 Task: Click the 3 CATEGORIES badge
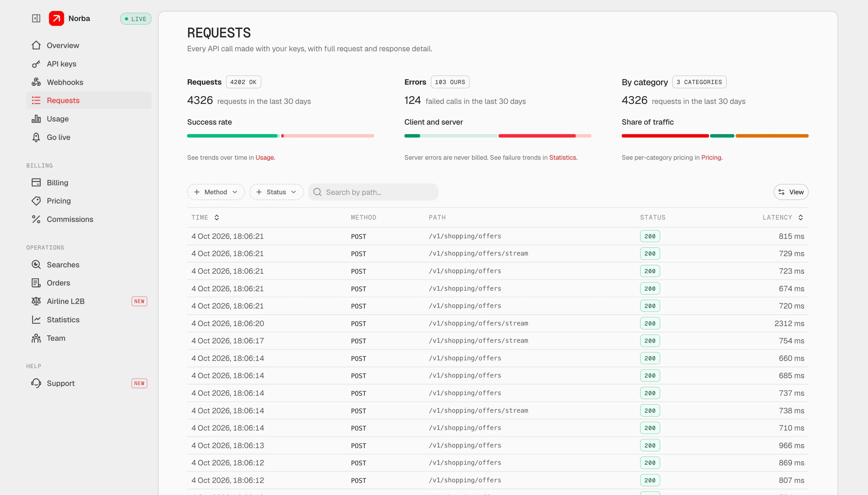tap(699, 82)
